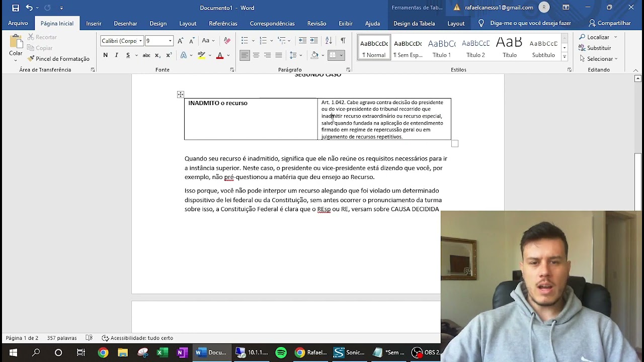
Task: Toggle Italic (I) formatting
Action: pos(116,55)
